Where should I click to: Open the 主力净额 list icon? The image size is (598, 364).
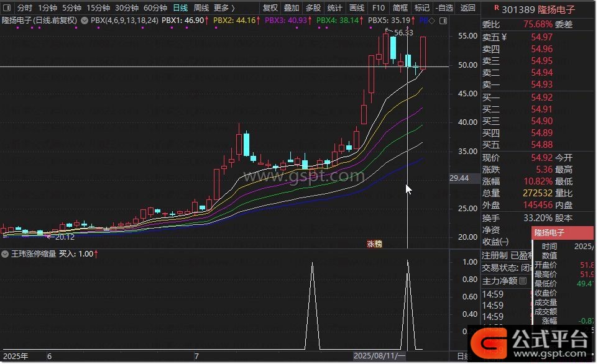point(523,281)
